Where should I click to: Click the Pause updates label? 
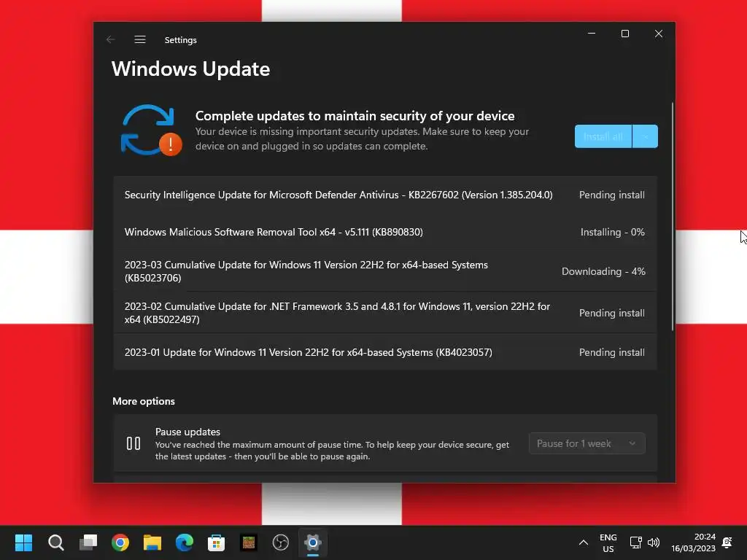(187, 432)
